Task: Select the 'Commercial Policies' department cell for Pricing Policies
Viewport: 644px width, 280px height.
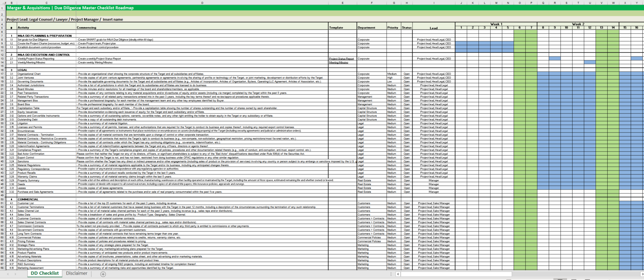Action: click(x=371, y=241)
